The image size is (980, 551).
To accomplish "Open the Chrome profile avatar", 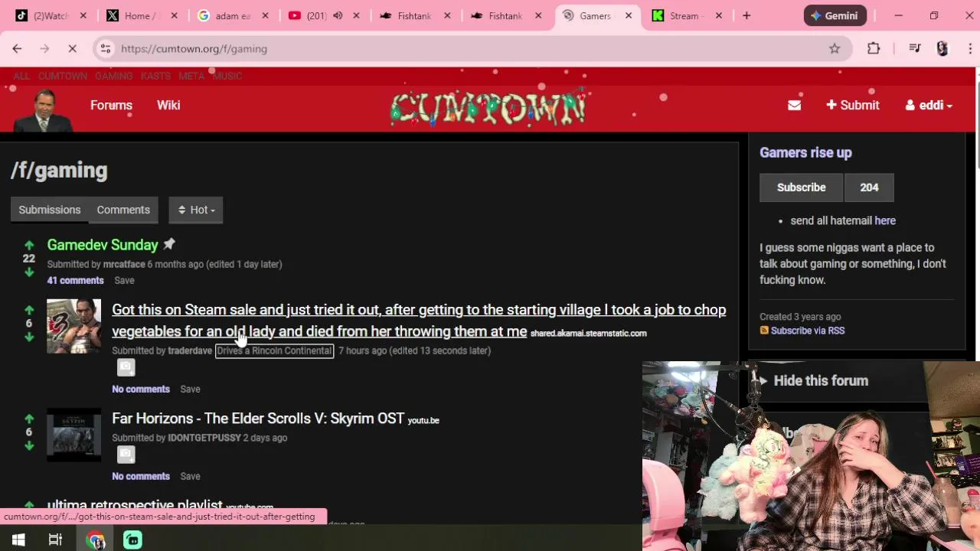I will click(942, 48).
